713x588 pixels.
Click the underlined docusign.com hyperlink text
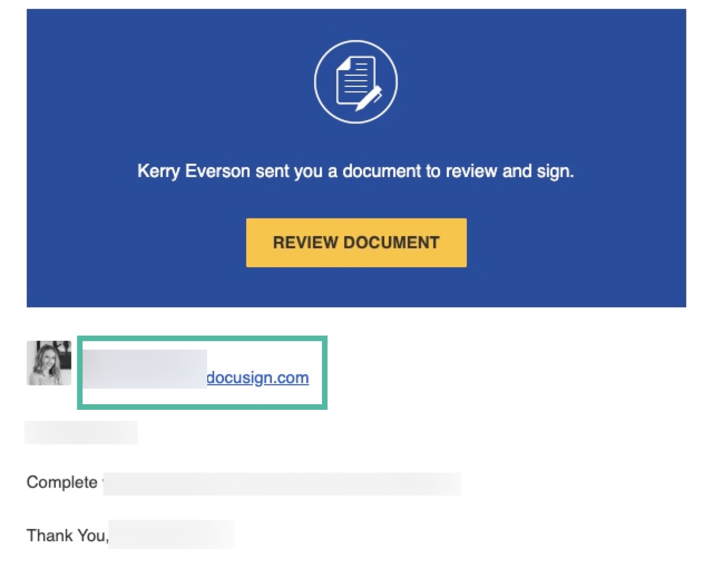259,378
